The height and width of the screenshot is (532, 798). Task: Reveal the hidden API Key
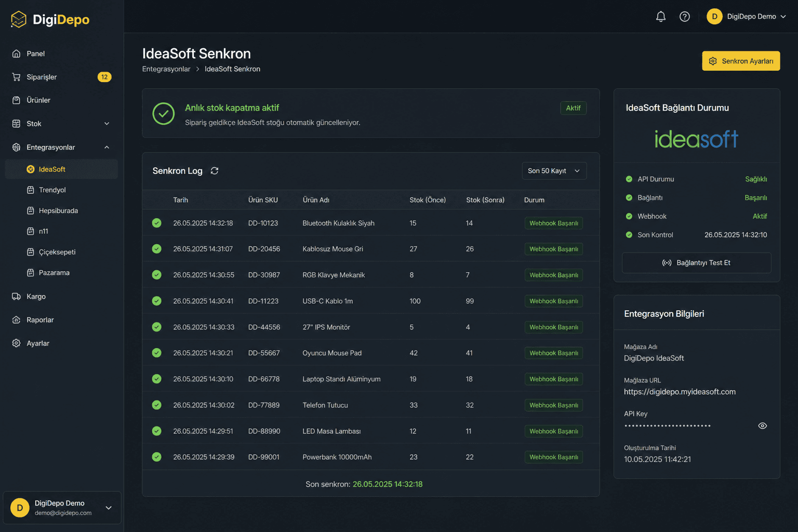tap(763, 426)
